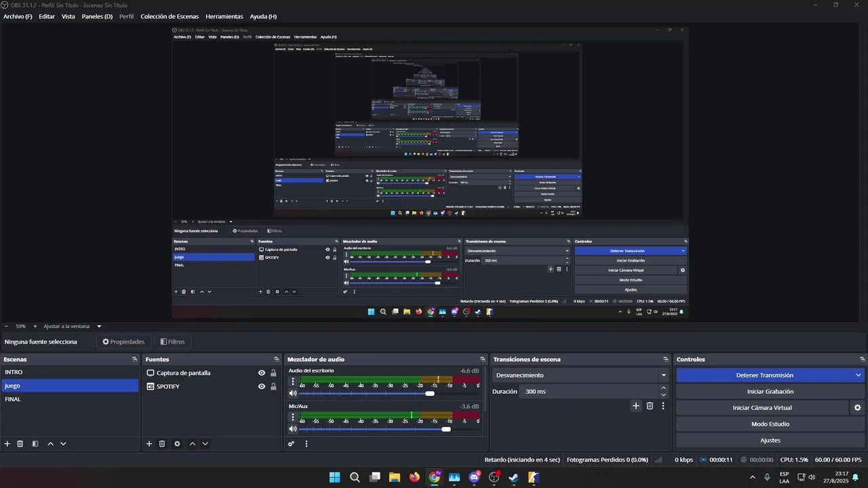Open Discord from the taskbar

(474, 477)
